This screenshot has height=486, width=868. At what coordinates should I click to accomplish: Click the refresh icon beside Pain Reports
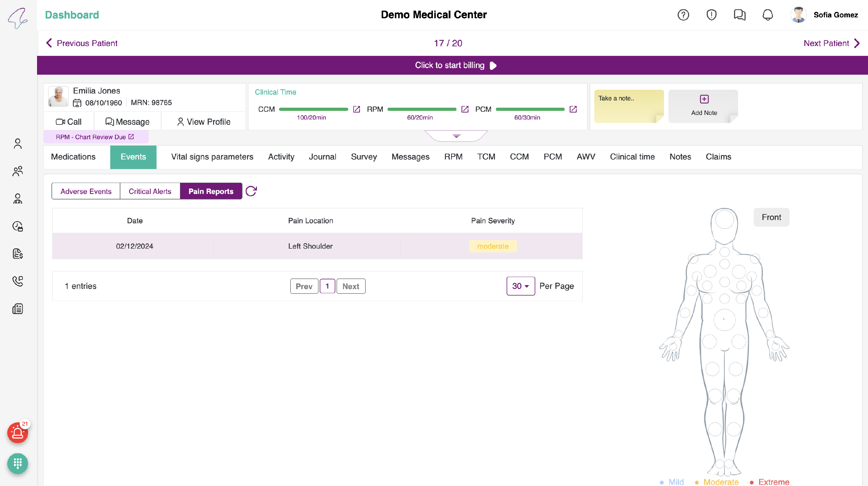click(251, 191)
